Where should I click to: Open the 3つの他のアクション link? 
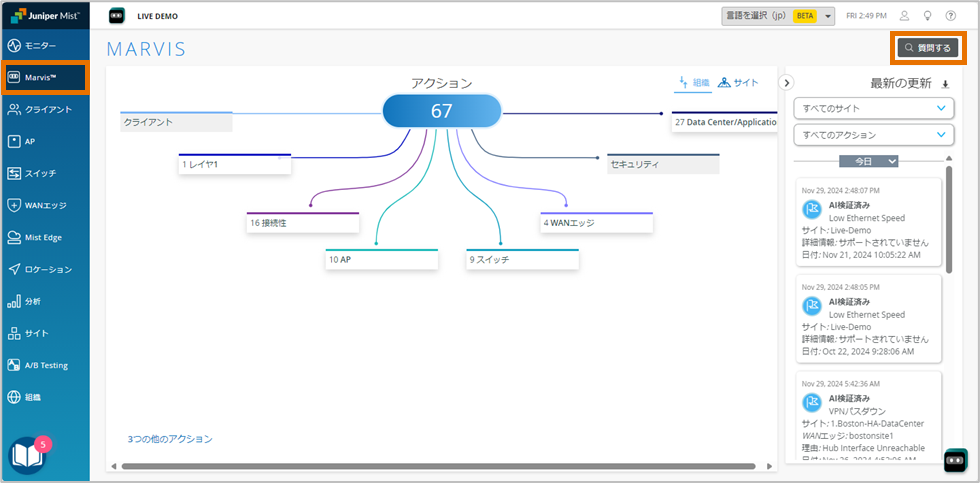pyautogui.click(x=170, y=439)
